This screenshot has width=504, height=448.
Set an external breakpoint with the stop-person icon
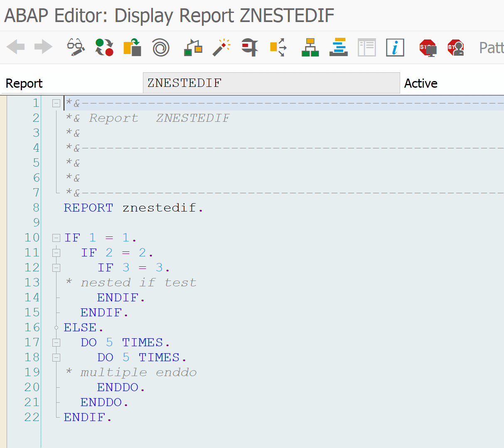tap(455, 47)
